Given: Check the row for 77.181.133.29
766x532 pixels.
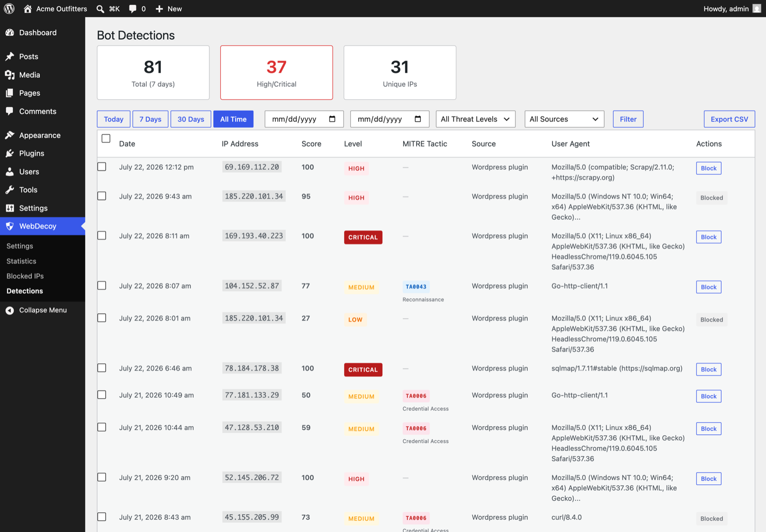Looking at the screenshot, I should tap(102, 395).
